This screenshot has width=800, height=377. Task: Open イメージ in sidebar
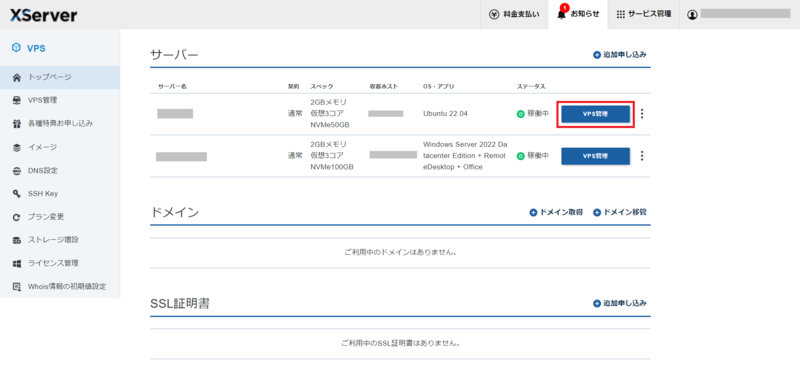pos(60,147)
